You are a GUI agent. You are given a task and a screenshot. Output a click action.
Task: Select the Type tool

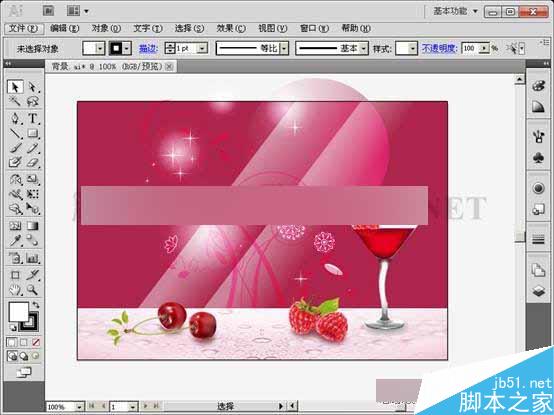pos(33,118)
